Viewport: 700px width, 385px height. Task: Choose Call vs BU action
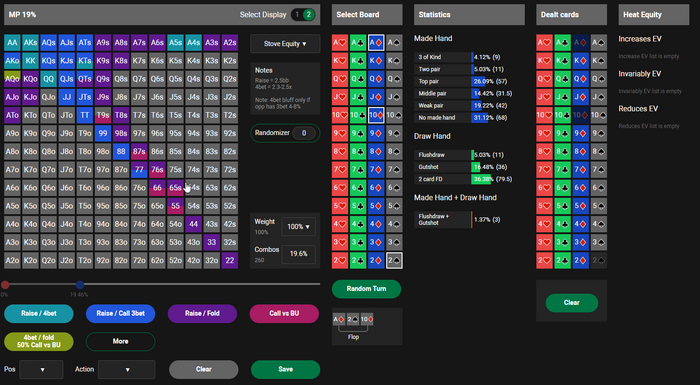[284, 314]
